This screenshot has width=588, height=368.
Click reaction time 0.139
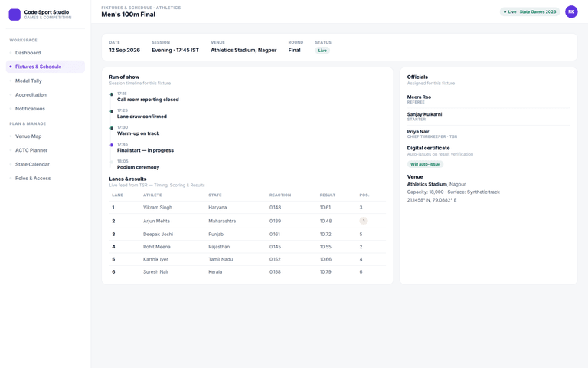pyautogui.click(x=275, y=221)
